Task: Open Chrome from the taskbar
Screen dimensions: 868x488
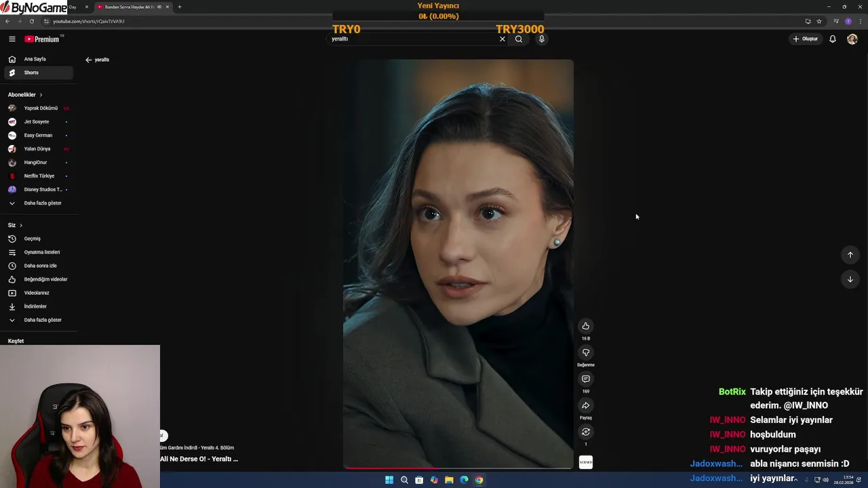Action: click(479, 480)
